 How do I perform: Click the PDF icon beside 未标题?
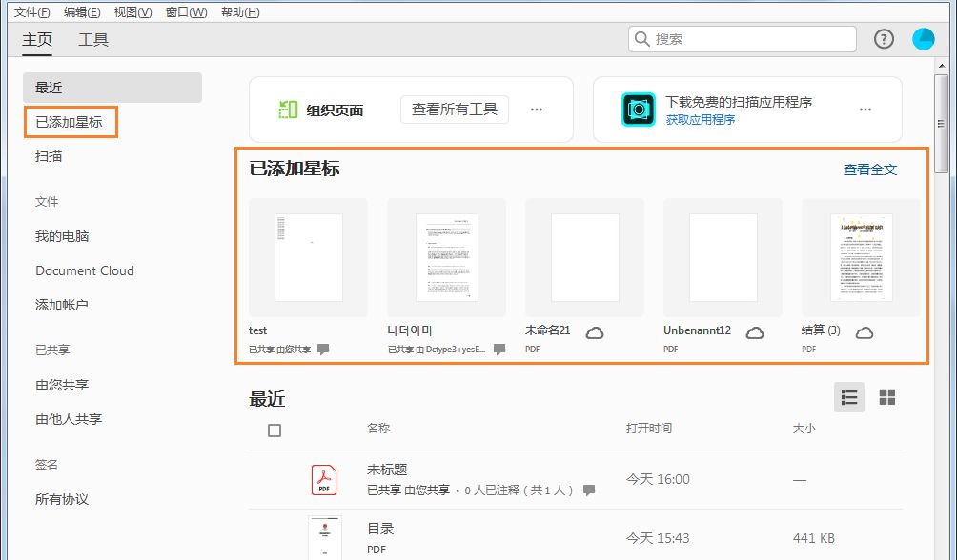click(x=324, y=479)
